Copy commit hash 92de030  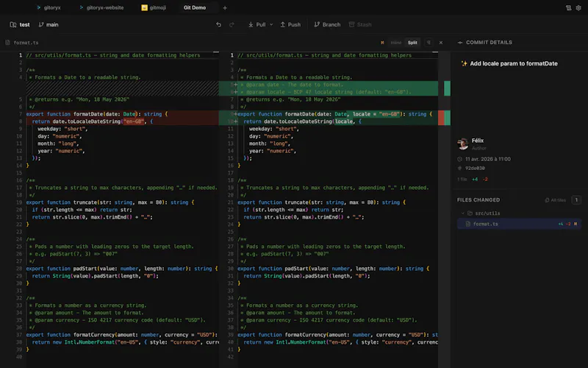[x=475, y=169]
